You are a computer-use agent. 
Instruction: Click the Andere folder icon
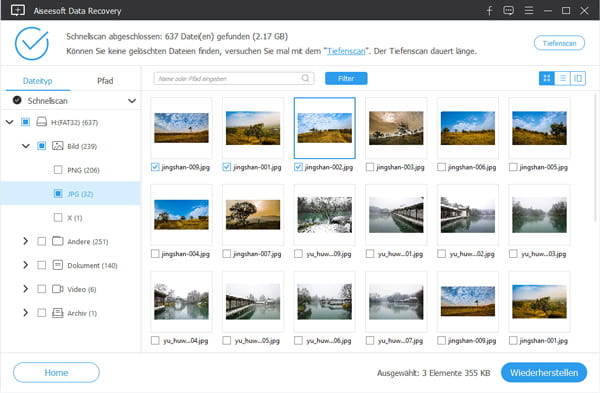(57, 241)
